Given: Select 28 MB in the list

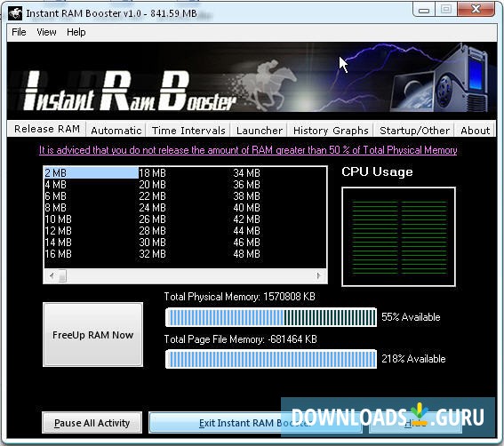Looking at the screenshot, I should tap(152, 231).
